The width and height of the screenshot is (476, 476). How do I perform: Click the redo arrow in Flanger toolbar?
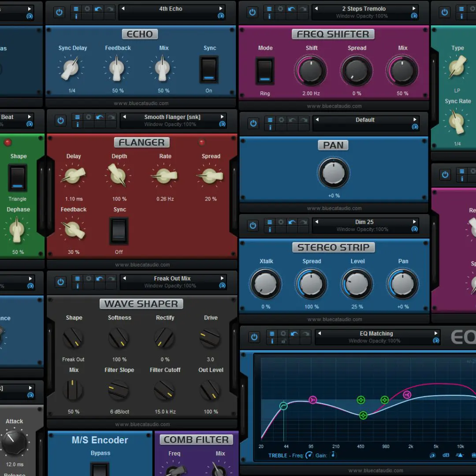(x=111, y=117)
